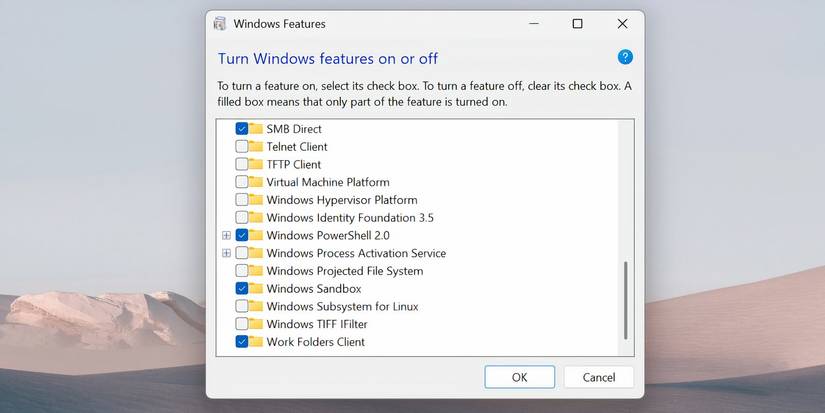Click the blue help question mark icon

pyautogui.click(x=625, y=57)
